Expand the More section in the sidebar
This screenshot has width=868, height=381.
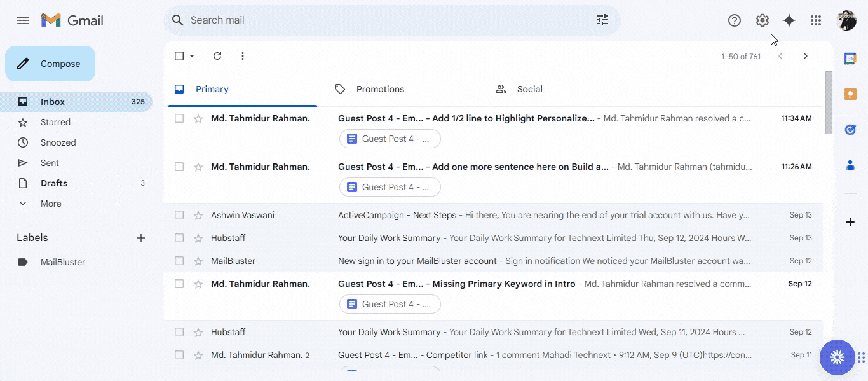coord(50,203)
